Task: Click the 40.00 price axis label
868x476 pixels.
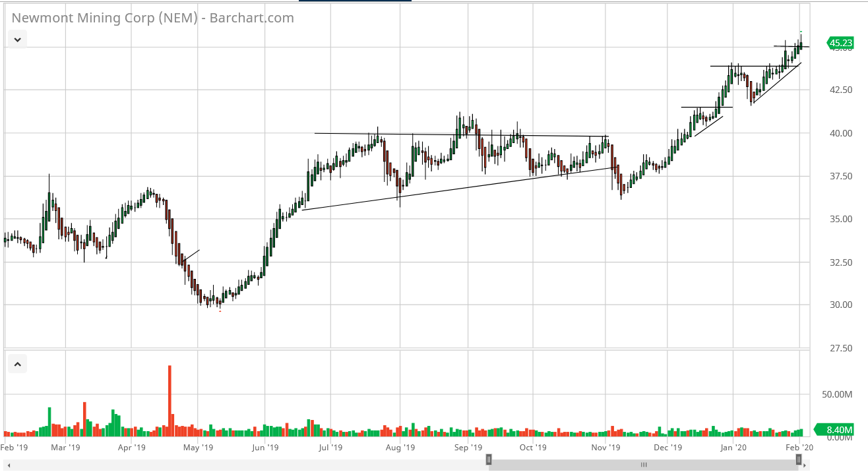Action: [840, 133]
